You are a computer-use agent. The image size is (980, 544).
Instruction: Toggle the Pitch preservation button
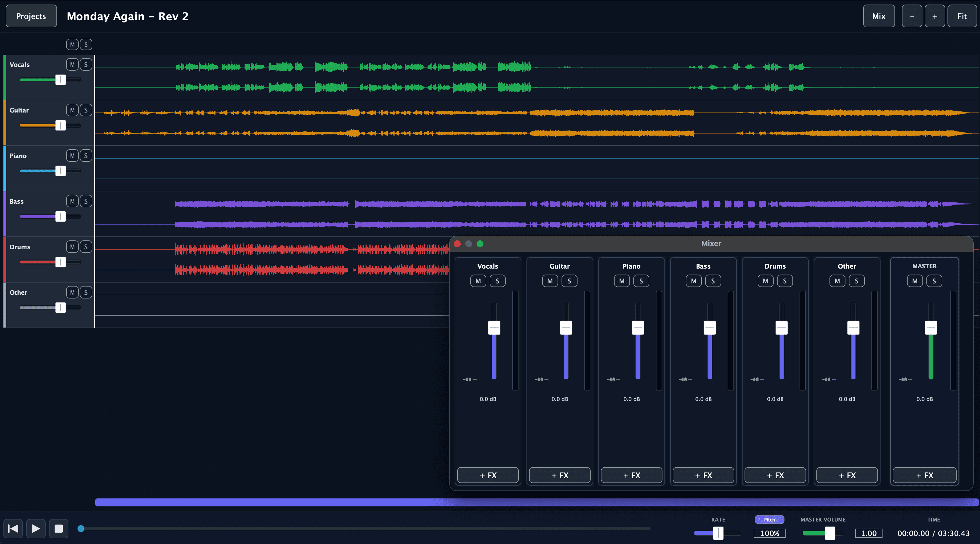click(x=769, y=520)
